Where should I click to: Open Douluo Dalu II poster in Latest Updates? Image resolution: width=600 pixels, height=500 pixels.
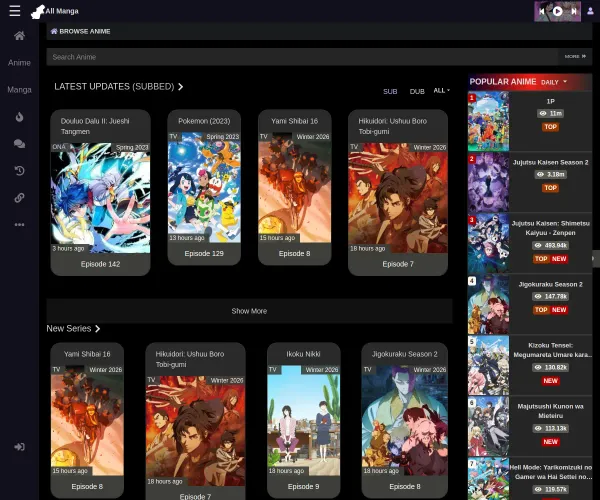click(101, 198)
